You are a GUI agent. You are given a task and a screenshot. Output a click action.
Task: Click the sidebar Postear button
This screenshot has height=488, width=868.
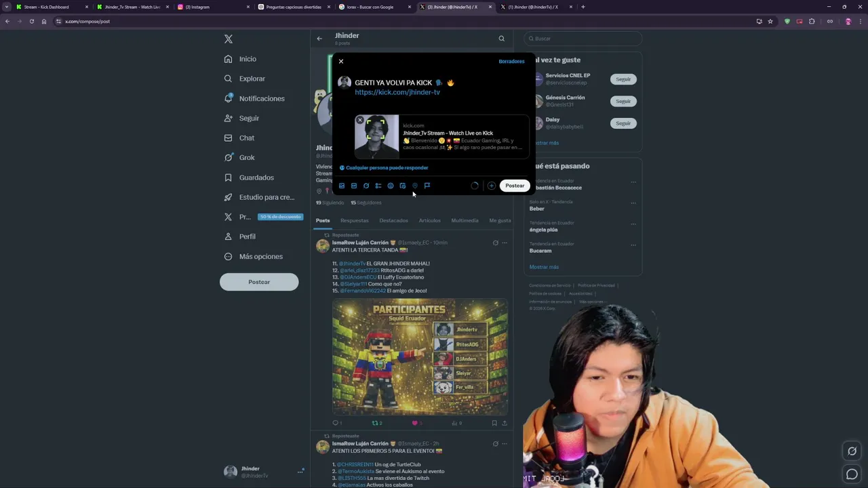[259, 282]
